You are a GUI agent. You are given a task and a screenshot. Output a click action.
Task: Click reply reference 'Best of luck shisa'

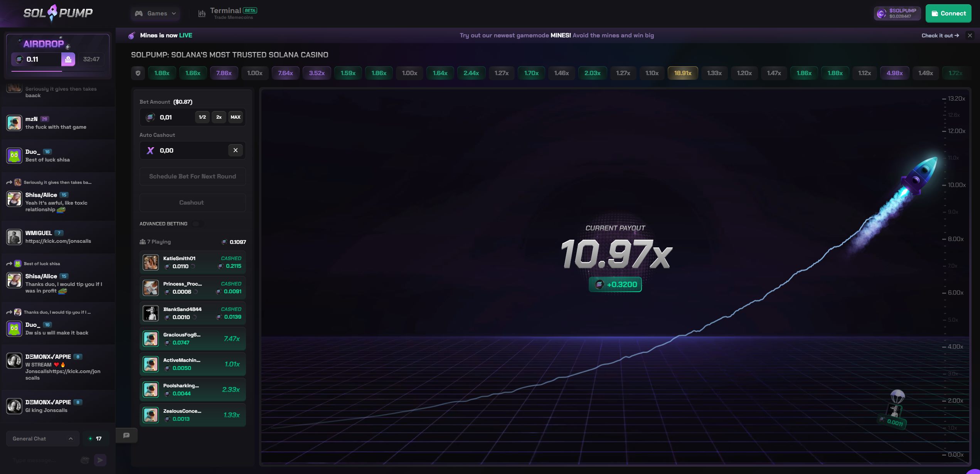[x=42, y=264]
